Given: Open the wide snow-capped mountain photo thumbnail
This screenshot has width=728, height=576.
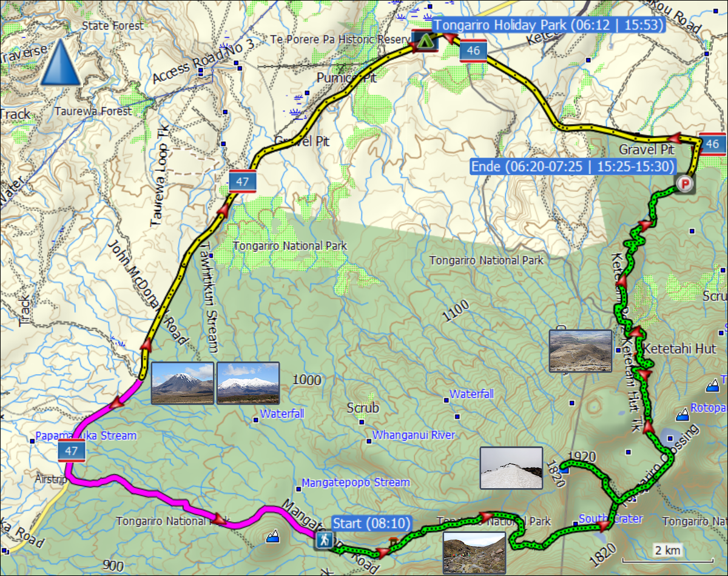Looking at the screenshot, I should pyautogui.click(x=248, y=383).
